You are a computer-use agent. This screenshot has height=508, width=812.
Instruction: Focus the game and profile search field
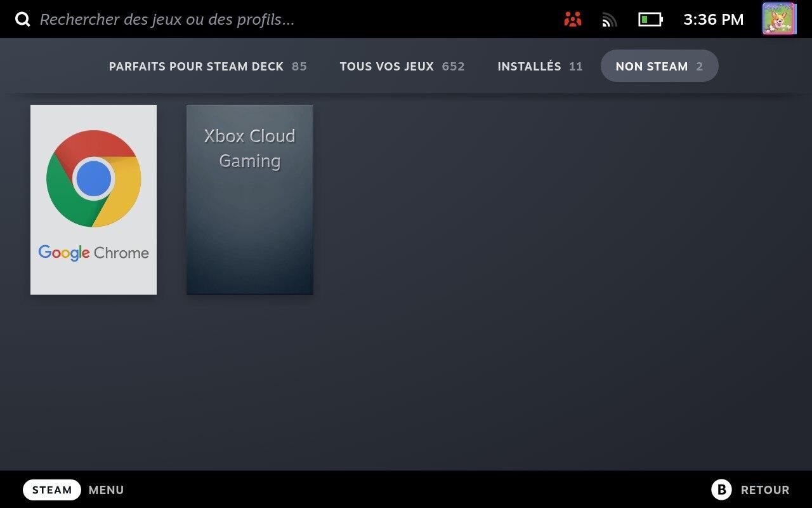click(167, 19)
